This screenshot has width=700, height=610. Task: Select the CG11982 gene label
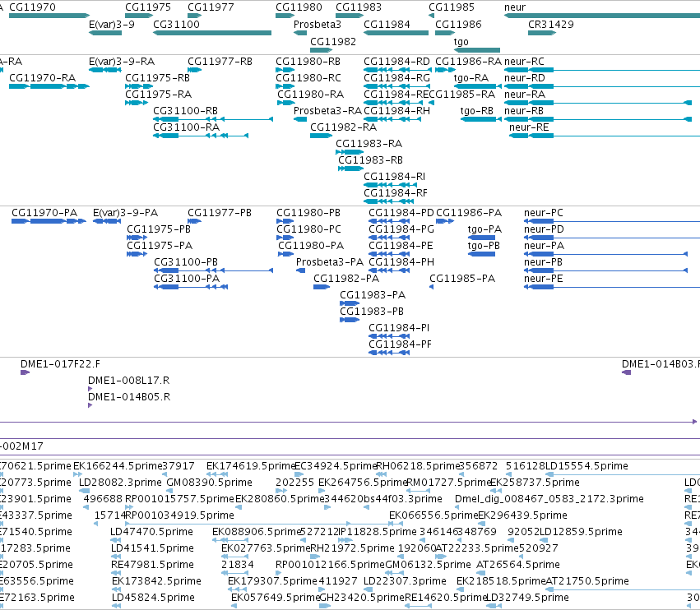[x=333, y=41]
